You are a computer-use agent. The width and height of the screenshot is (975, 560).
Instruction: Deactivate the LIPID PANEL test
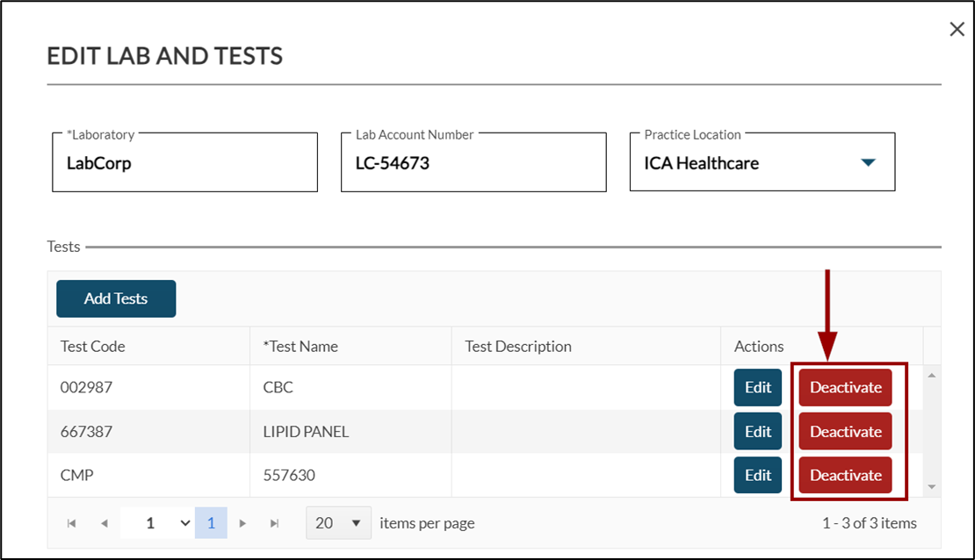pyautogui.click(x=845, y=431)
